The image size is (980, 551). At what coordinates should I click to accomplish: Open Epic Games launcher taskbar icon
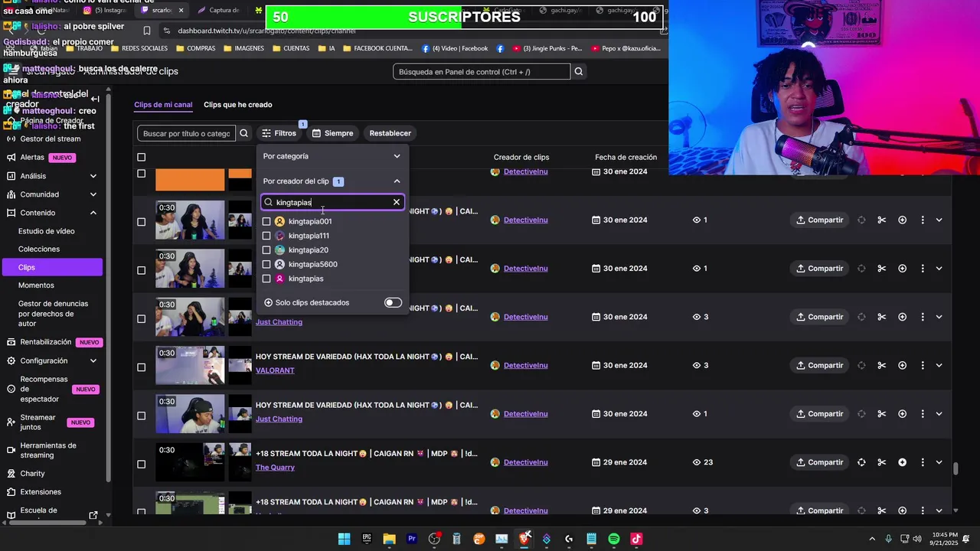click(367, 539)
